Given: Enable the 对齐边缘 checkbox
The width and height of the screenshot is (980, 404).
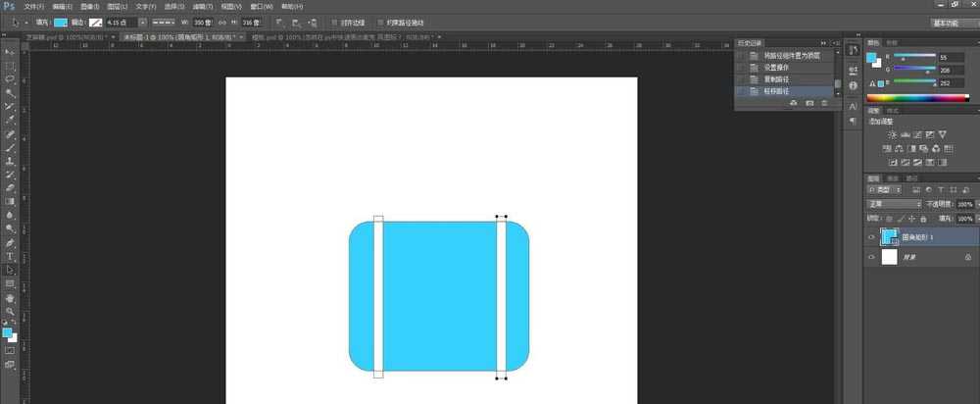Looking at the screenshot, I should [332, 22].
